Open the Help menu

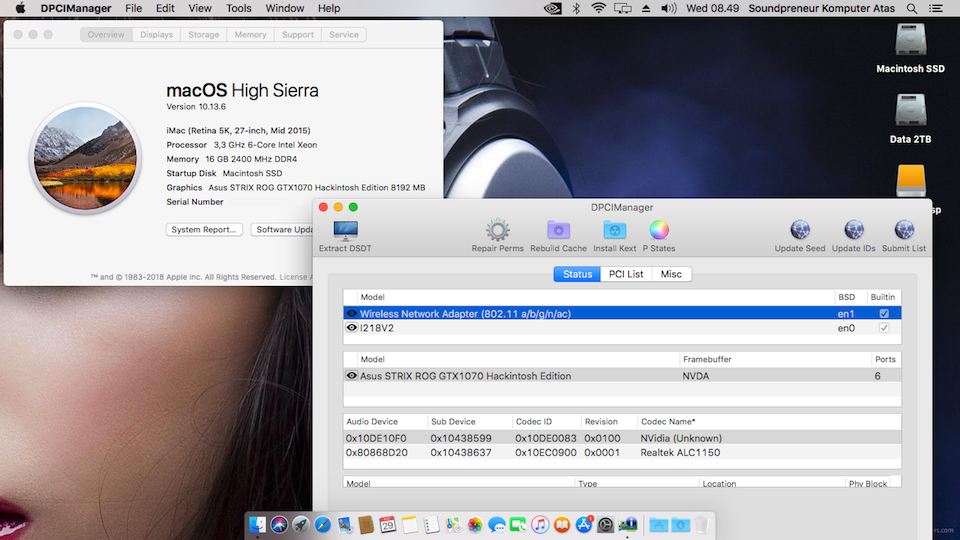point(329,8)
